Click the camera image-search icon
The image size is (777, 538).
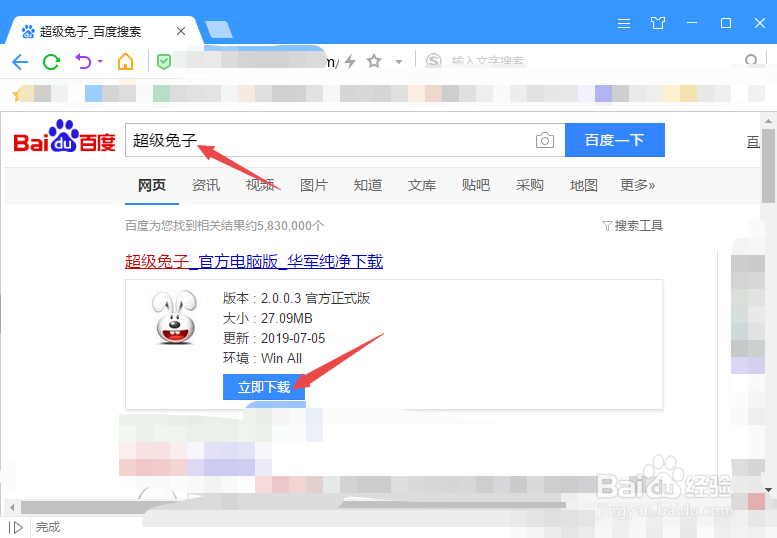tap(545, 140)
